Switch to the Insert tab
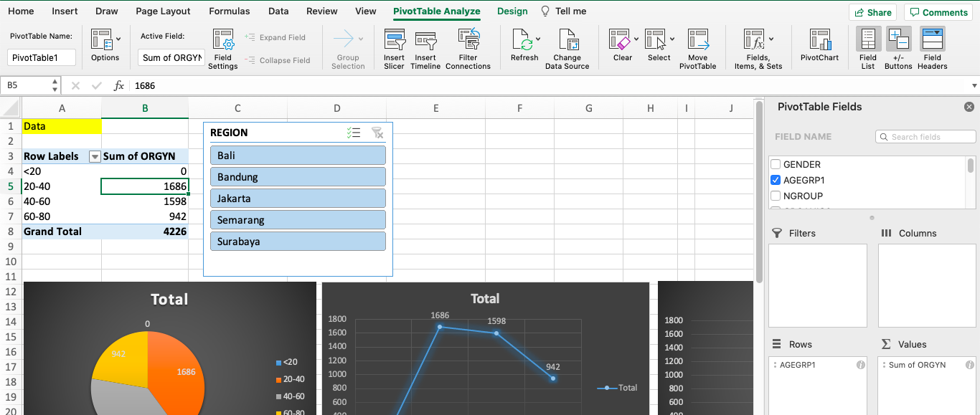The image size is (980, 415). click(x=65, y=11)
